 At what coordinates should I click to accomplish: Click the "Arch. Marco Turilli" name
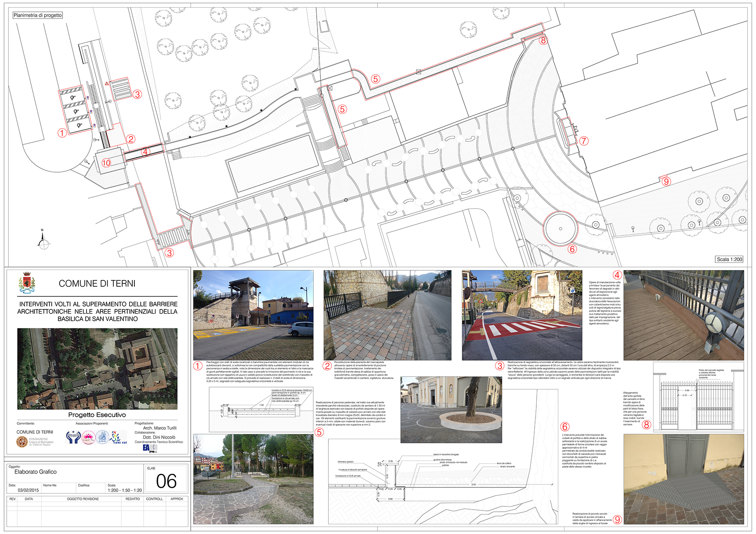[160, 428]
